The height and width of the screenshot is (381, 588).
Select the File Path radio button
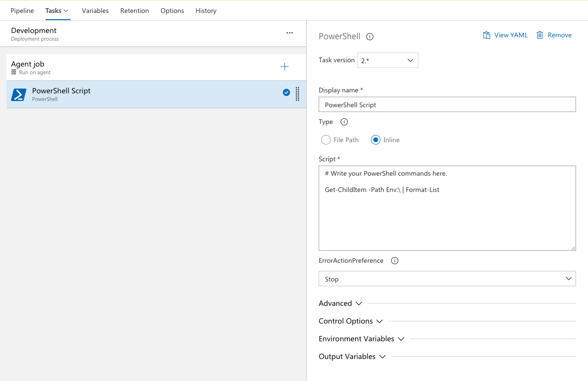[326, 140]
